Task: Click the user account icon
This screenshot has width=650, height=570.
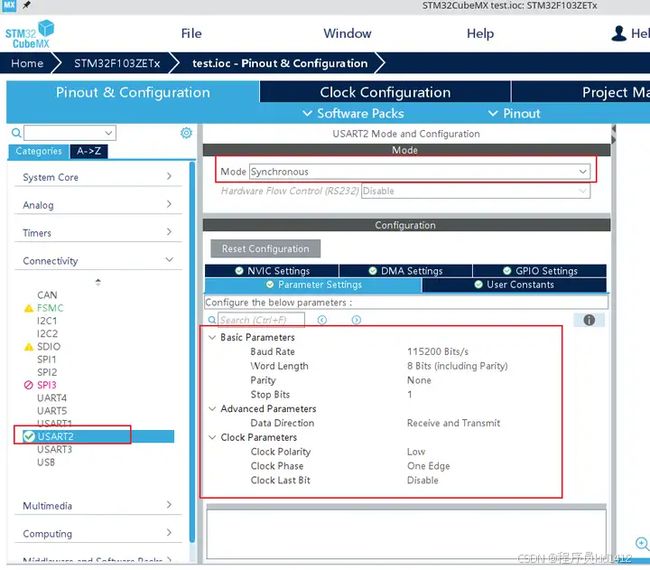Action: click(x=619, y=34)
